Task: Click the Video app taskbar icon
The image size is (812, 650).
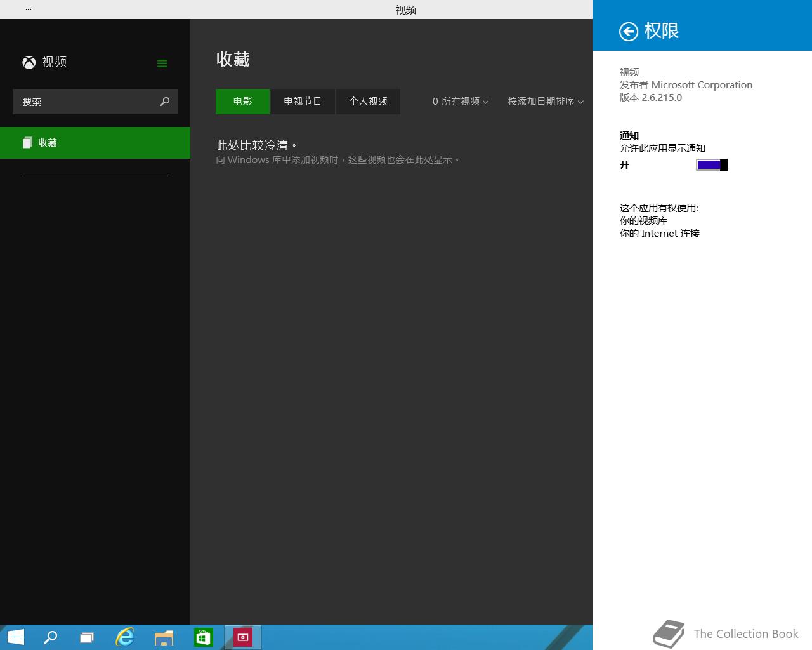Action: click(243, 637)
